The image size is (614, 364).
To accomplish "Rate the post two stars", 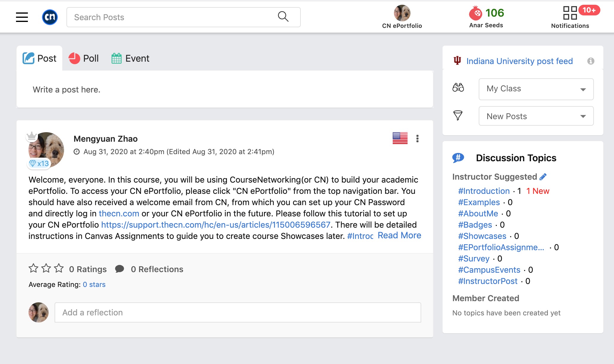I will click(x=46, y=268).
